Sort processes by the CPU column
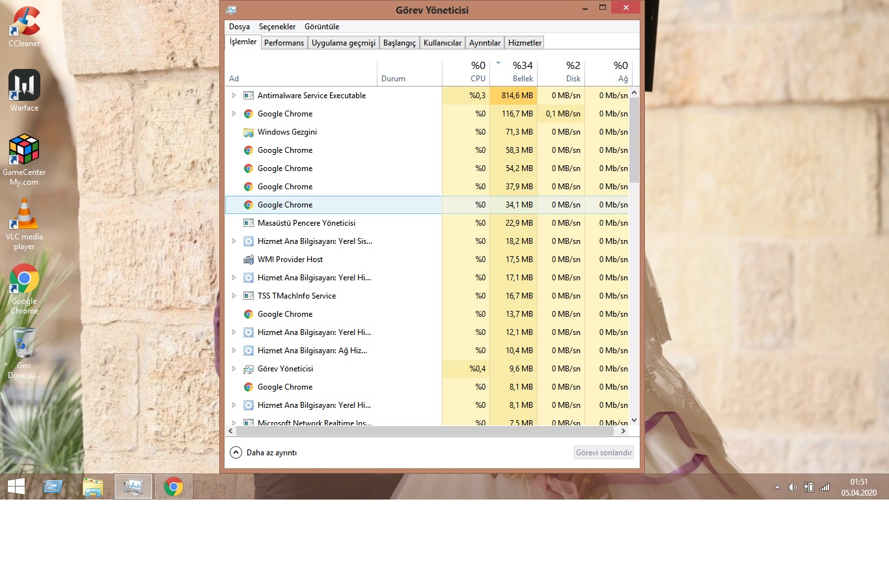Viewport: 889px width, 588px height. (x=466, y=72)
